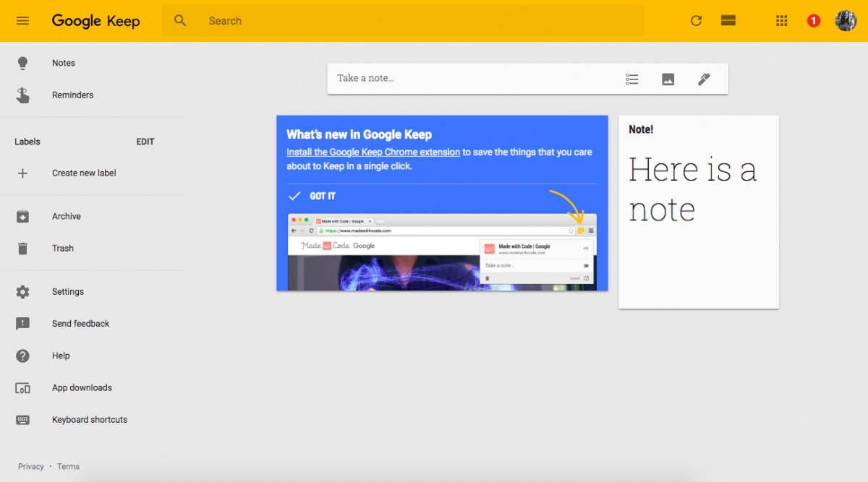This screenshot has height=482, width=868.
Task: Open the account profile avatar
Action: (846, 21)
